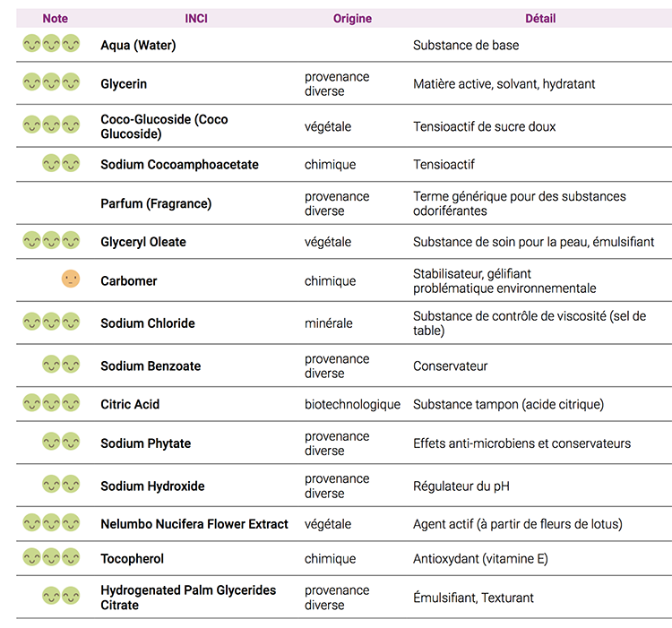Select the Parfum (Fragrance) ingredient name
This screenshot has height=628, width=672.
click(x=156, y=203)
